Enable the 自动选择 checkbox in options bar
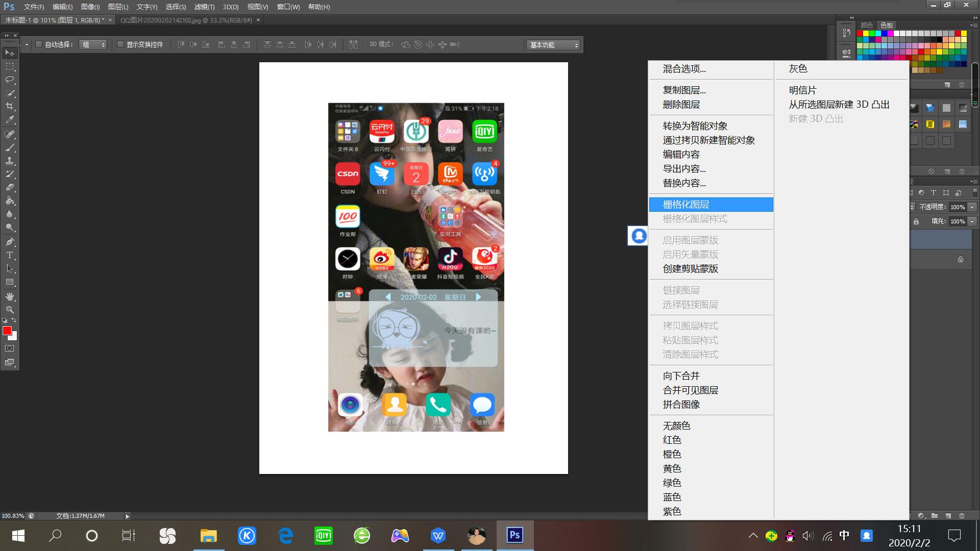Screen dimensions: 980x551 coord(39,44)
